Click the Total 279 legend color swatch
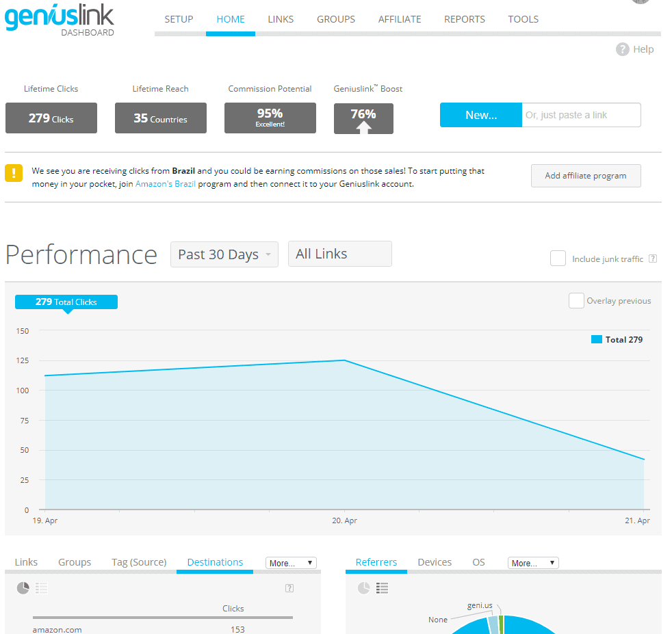 coord(597,339)
